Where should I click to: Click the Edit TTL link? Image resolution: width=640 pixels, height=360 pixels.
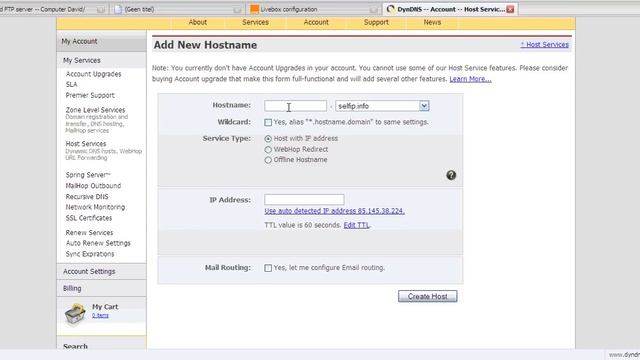[356, 225]
